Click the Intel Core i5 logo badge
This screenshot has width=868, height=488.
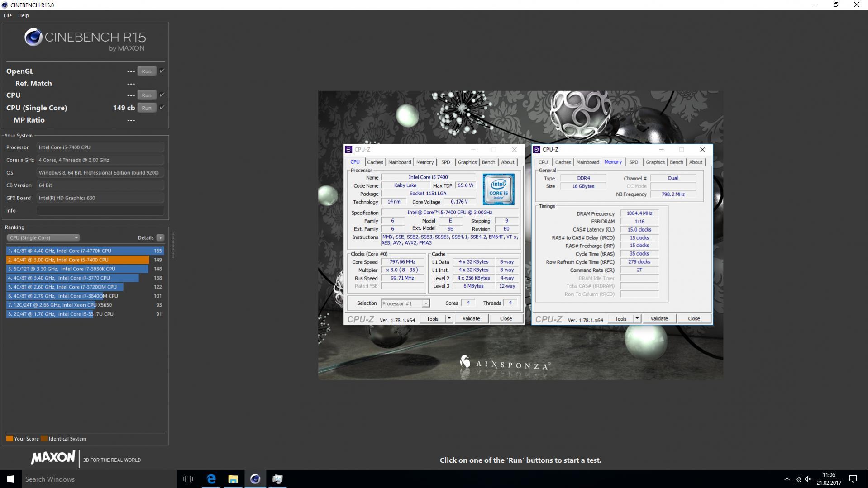(x=499, y=190)
